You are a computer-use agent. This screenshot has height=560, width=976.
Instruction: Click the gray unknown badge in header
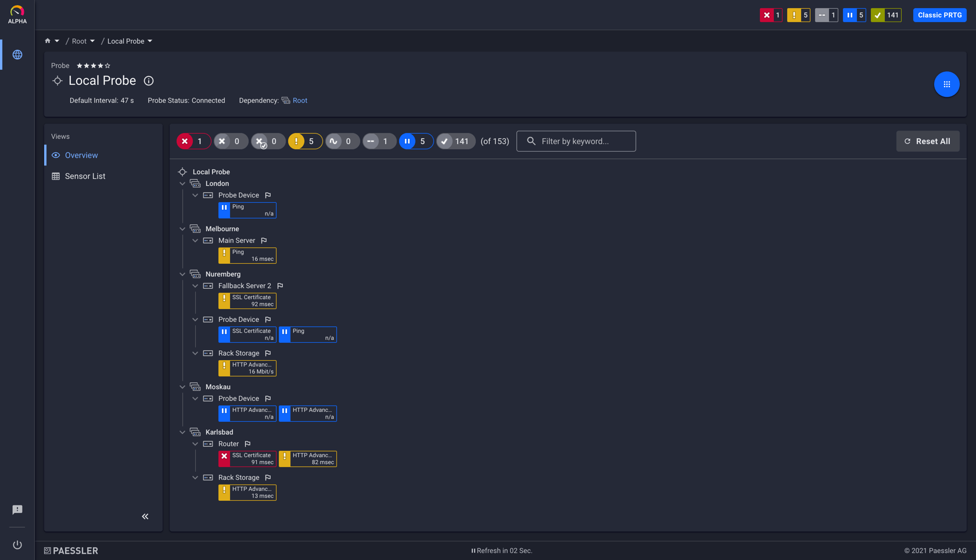[x=827, y=15]
